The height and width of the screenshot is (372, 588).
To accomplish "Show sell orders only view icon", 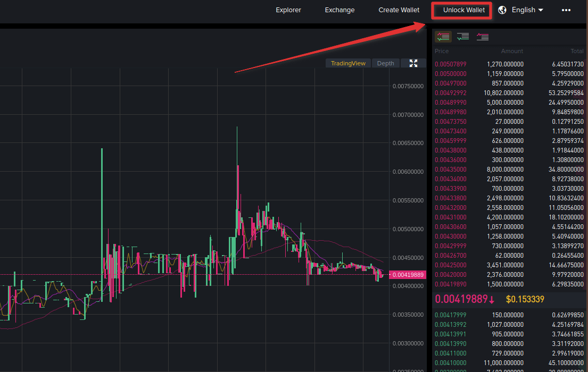I will pos(482,37).
